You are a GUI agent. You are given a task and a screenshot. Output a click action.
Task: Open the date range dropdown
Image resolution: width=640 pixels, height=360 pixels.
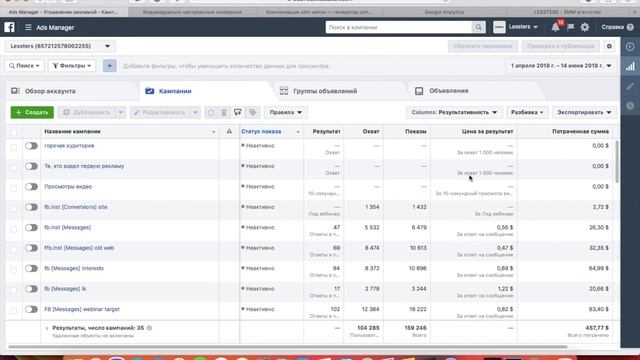561,66
